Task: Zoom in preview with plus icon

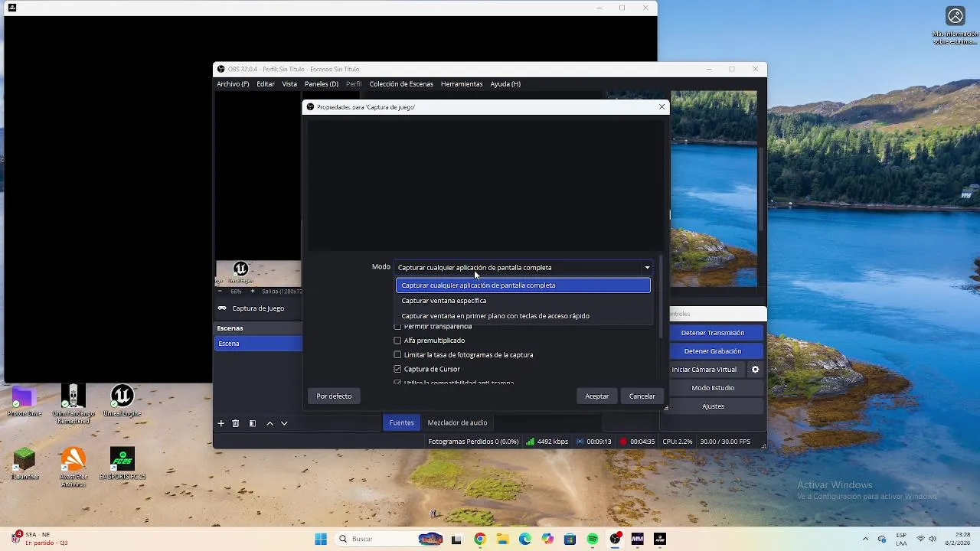Action: click(x=253, y=292)
